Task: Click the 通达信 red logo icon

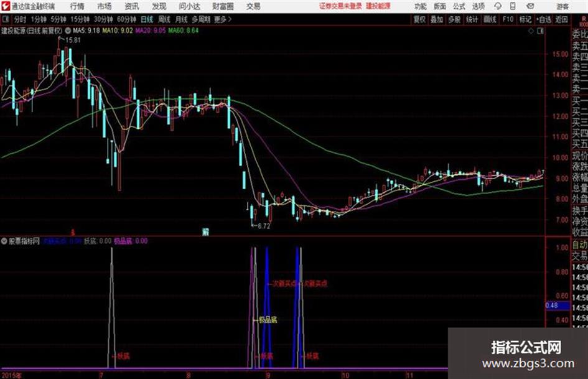Action: 5,6
